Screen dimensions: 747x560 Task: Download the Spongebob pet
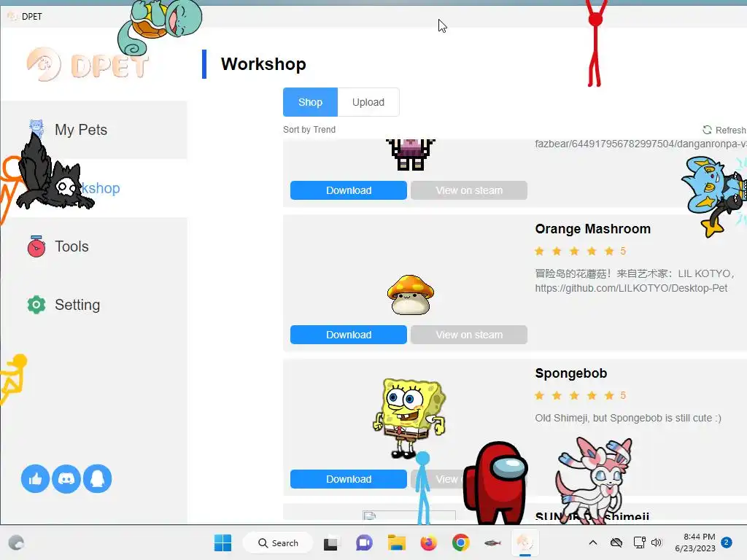point(348,479)
